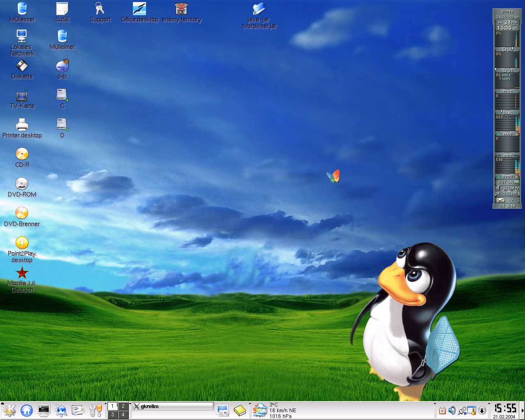Click the gkrellm swap meter 1028M

[507, 193]
